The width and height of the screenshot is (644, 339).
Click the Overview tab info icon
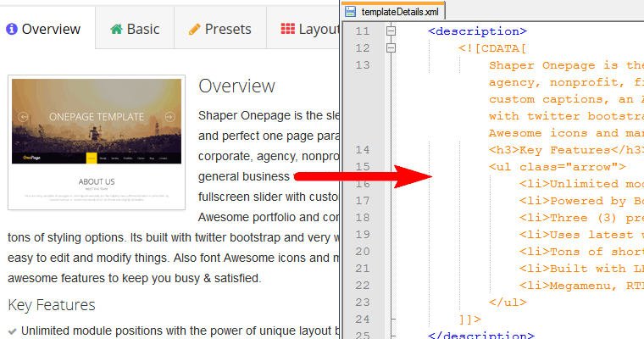point(12,29)
